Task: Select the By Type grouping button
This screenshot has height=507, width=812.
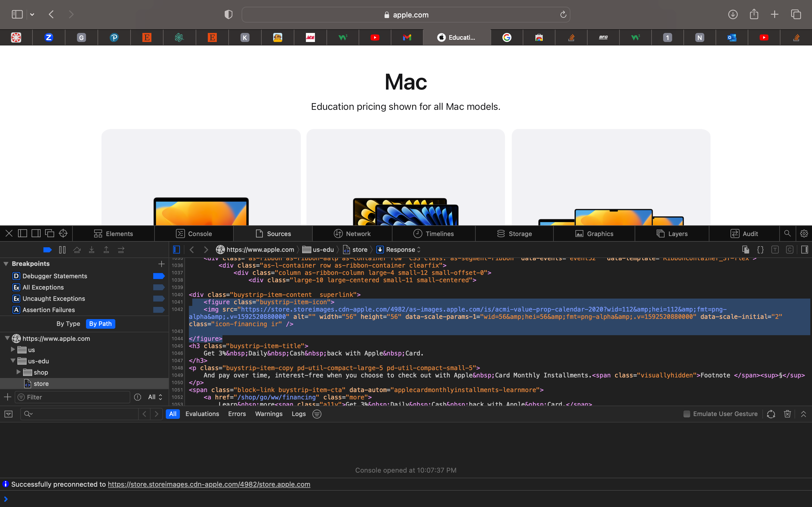Action: click(x=68, y=324)
